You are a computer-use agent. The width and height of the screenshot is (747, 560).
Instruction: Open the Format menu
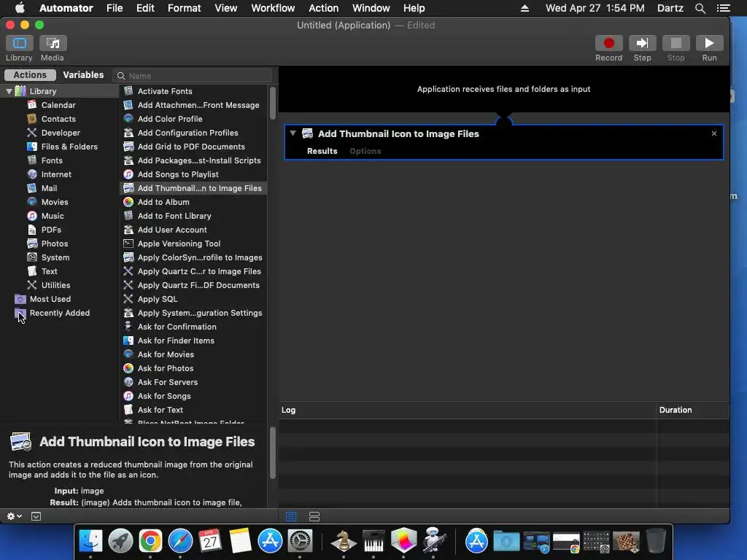pyautogui.click(x=185, y=8)
